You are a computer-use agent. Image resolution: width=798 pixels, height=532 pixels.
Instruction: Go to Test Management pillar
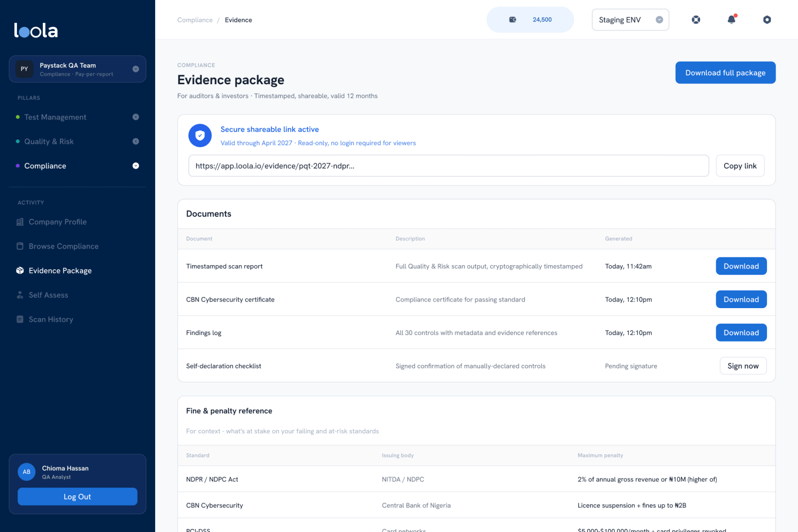(x=55, y=117)
